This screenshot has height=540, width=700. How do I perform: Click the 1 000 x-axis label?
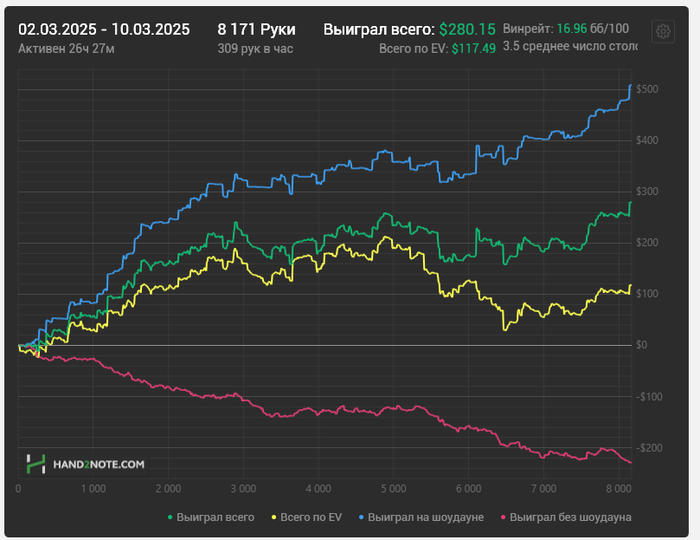coord(93,489)
